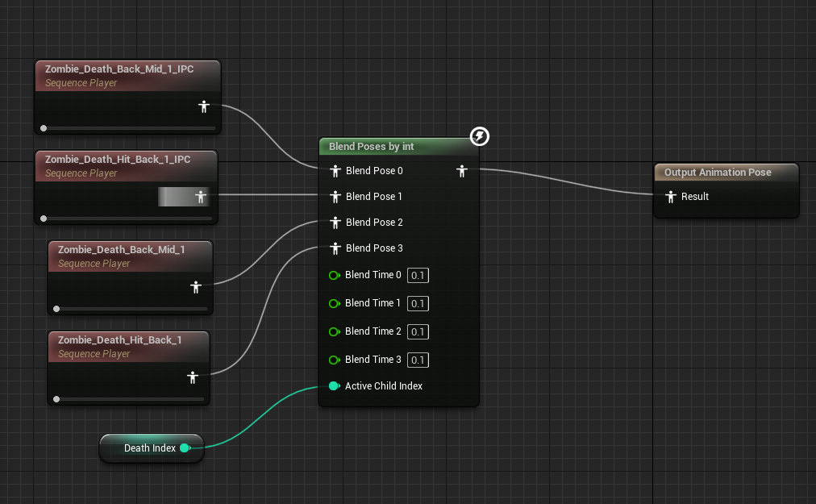
Task: Select the Output Animation Pose node header
Action: point(718,173)
